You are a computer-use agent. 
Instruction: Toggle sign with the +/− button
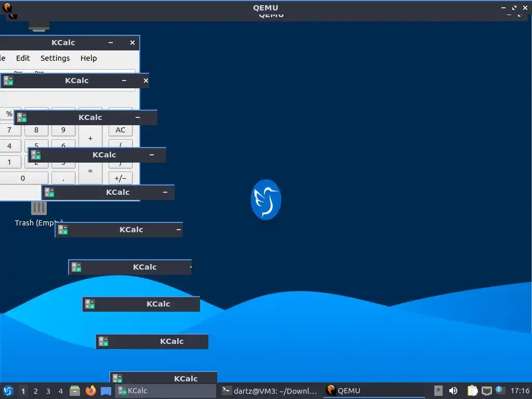(x=121, y=178)
